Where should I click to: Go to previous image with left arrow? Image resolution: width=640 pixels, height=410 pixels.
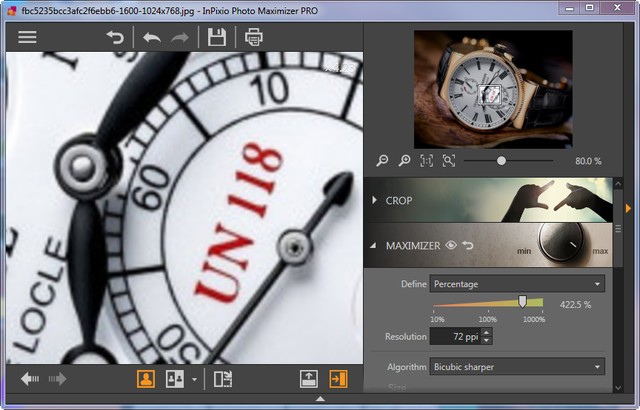[x=30, y=379]
